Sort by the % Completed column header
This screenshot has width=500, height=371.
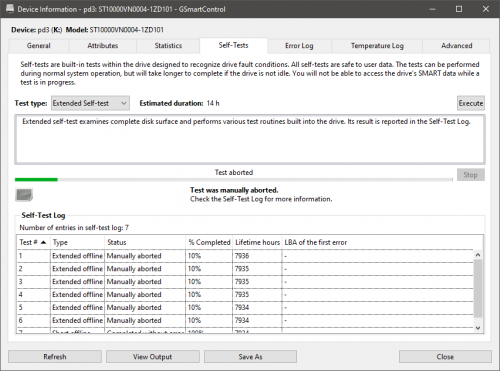coord(209,242)
